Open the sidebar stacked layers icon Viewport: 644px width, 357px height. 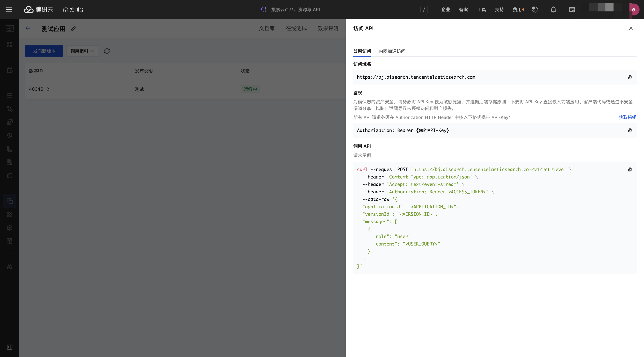tap(10, 162)
